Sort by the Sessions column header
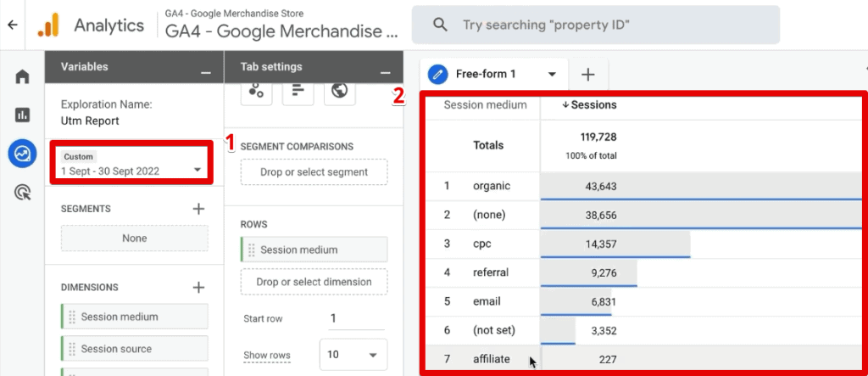Viewport: 868px width, 376px height. pos(589,104)
